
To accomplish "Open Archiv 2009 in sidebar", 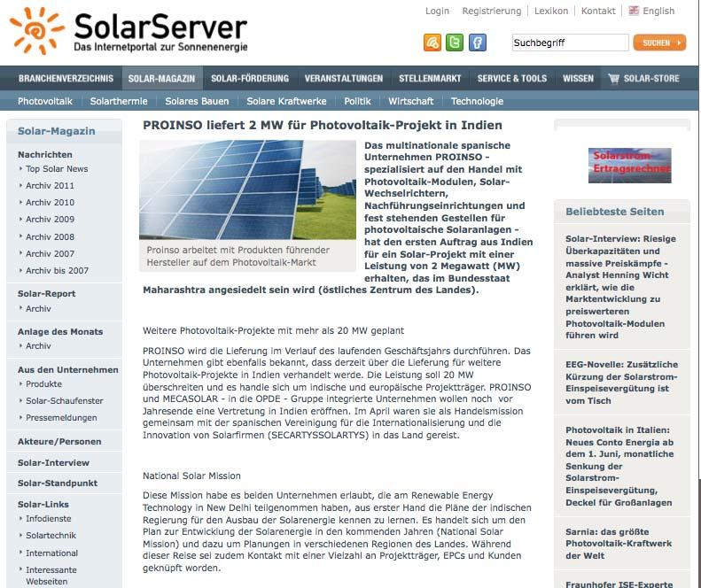I will coord(50,220).
